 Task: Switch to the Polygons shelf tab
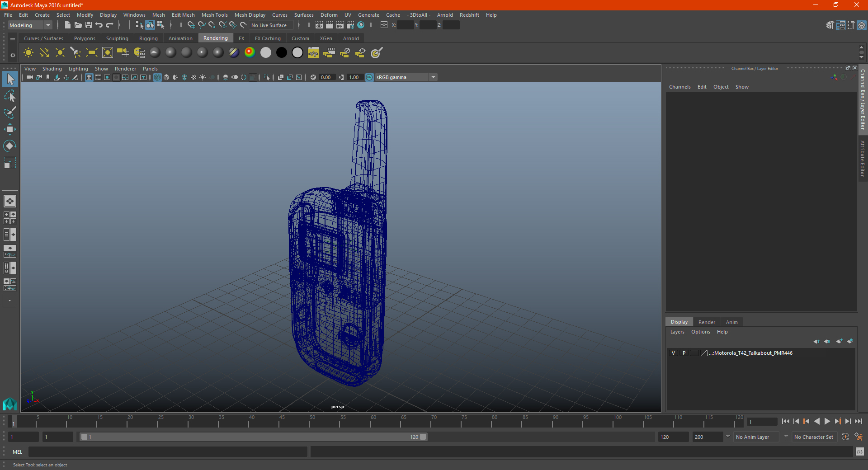85,38
